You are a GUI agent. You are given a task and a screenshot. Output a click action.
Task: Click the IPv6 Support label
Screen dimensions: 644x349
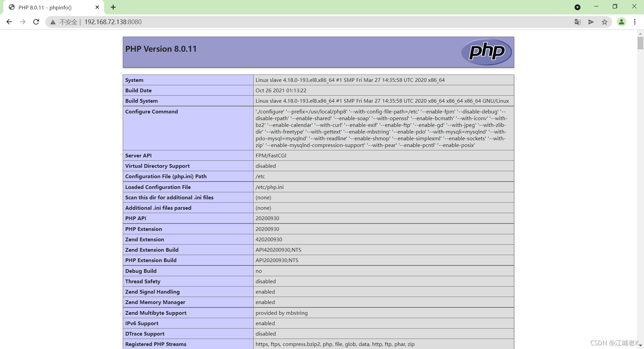point(142,323)
